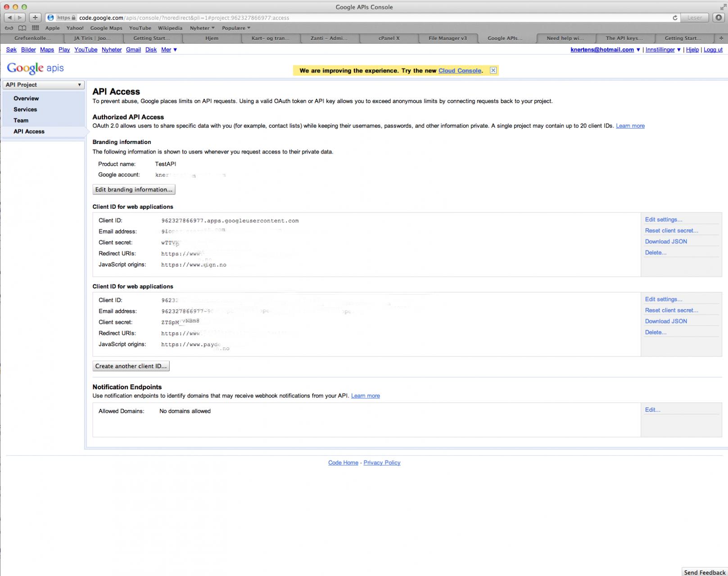Expand the Mer dropdown in the Google bar
This screenshot has height=576, width=728.
[x=167, y=49]
